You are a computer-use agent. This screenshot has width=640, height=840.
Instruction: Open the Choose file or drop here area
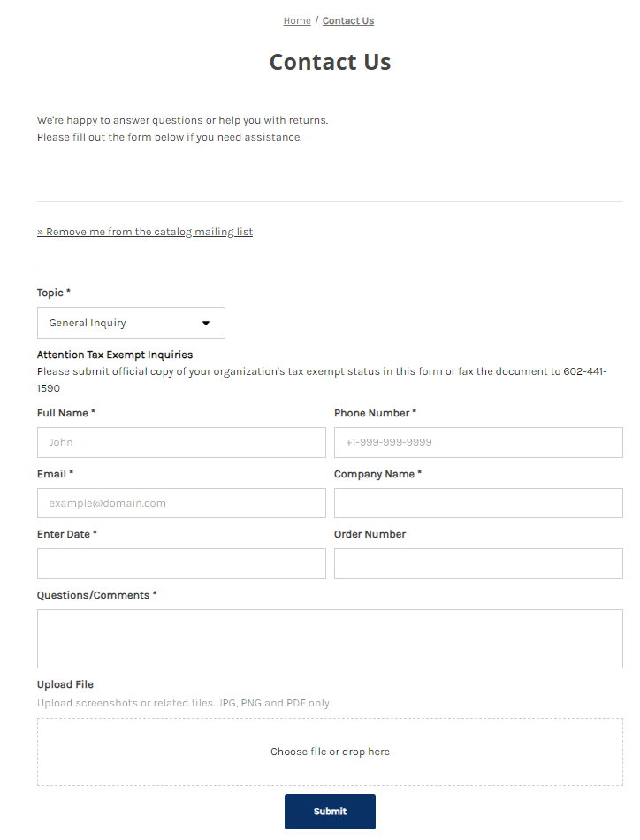(330, 752)
